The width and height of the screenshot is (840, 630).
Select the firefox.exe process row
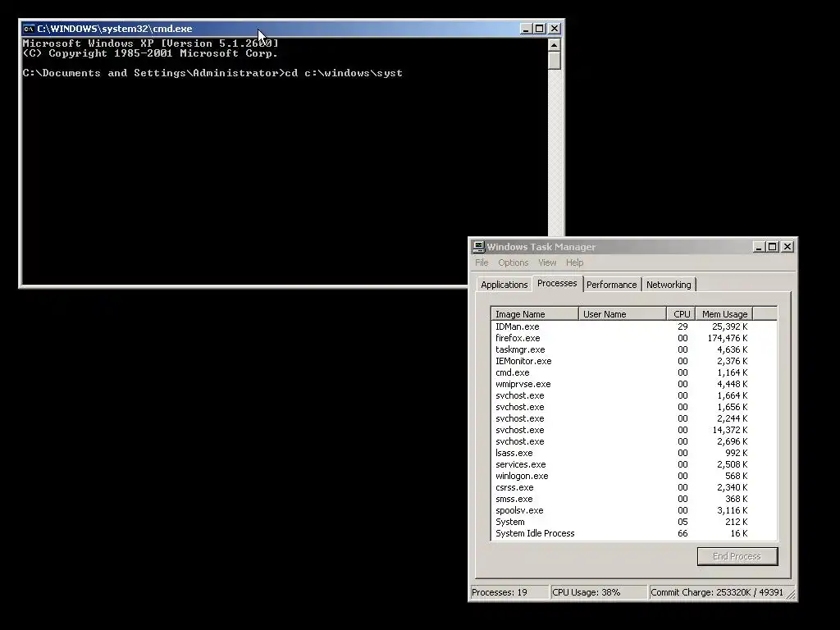(x=634, y=338)
